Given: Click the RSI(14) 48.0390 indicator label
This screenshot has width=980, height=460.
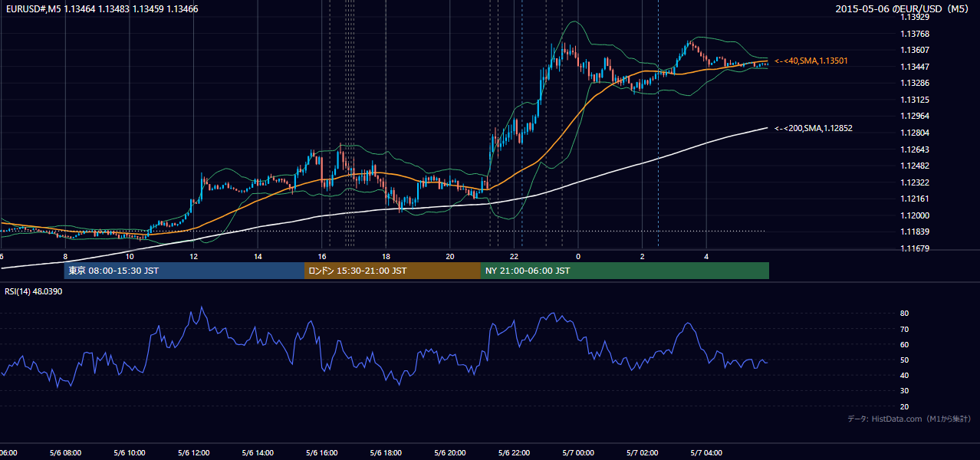Looking at the screenshot, I should [x=34, y=291].
